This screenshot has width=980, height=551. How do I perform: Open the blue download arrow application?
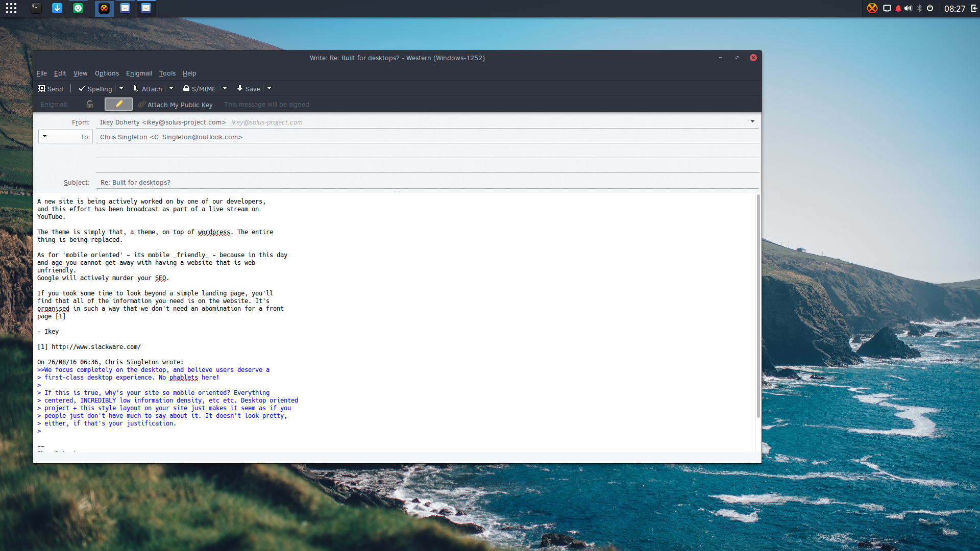57,8
